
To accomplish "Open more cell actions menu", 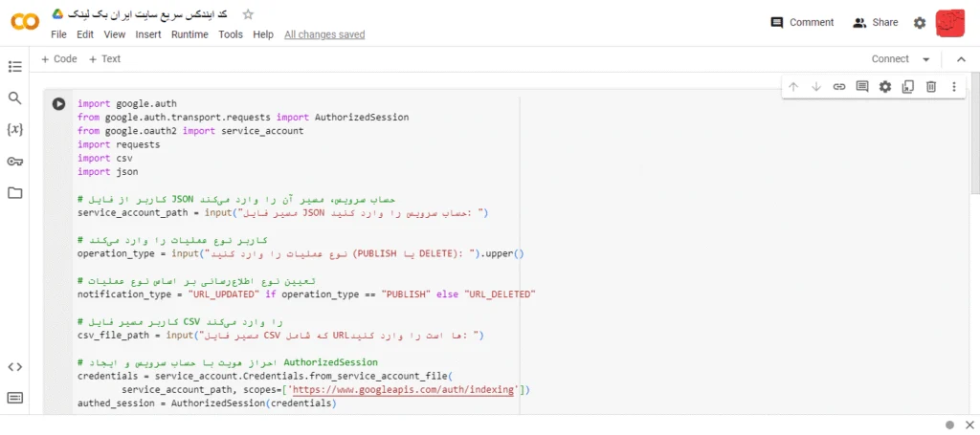I will (x=954, y=87).
